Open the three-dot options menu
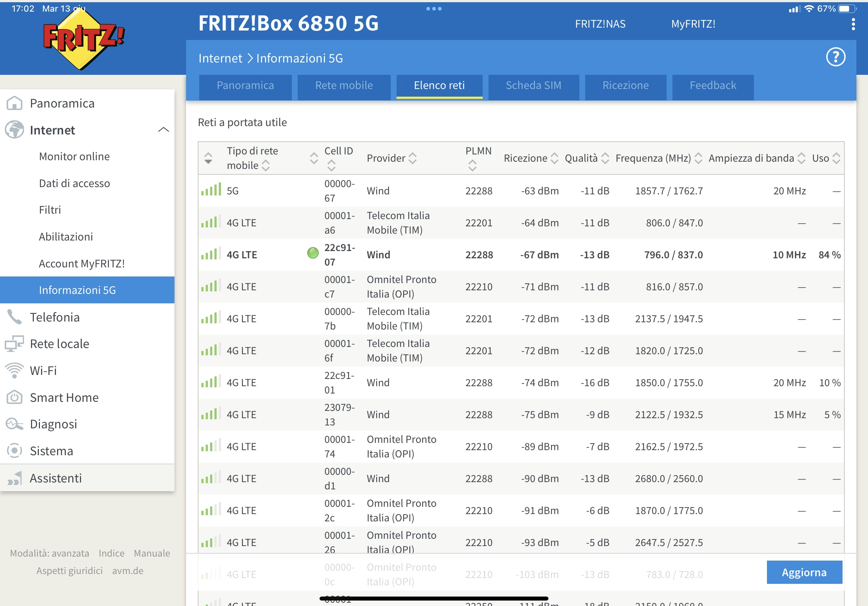 tap(853, 24)
